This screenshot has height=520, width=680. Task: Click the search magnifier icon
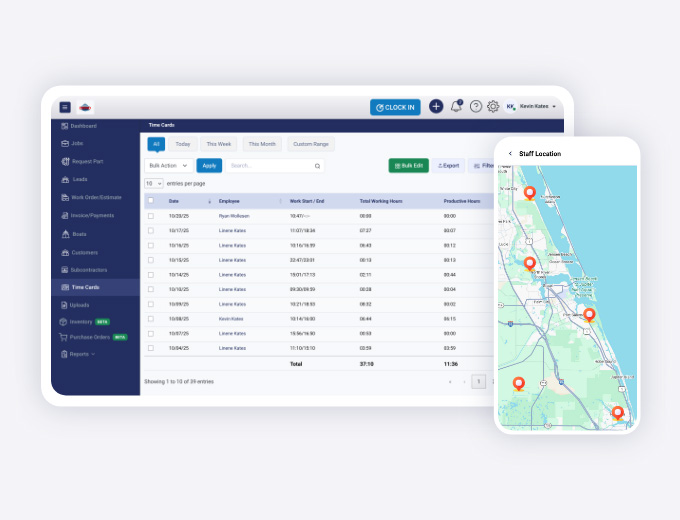[318, 166]
